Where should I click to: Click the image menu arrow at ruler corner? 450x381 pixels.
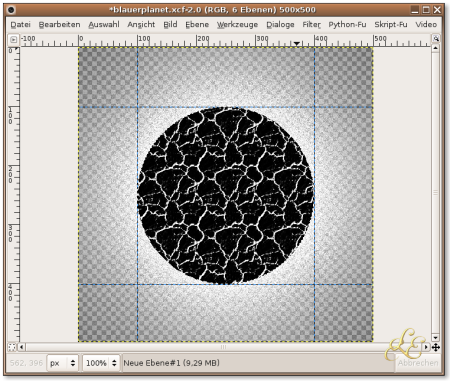pos(13,39)
